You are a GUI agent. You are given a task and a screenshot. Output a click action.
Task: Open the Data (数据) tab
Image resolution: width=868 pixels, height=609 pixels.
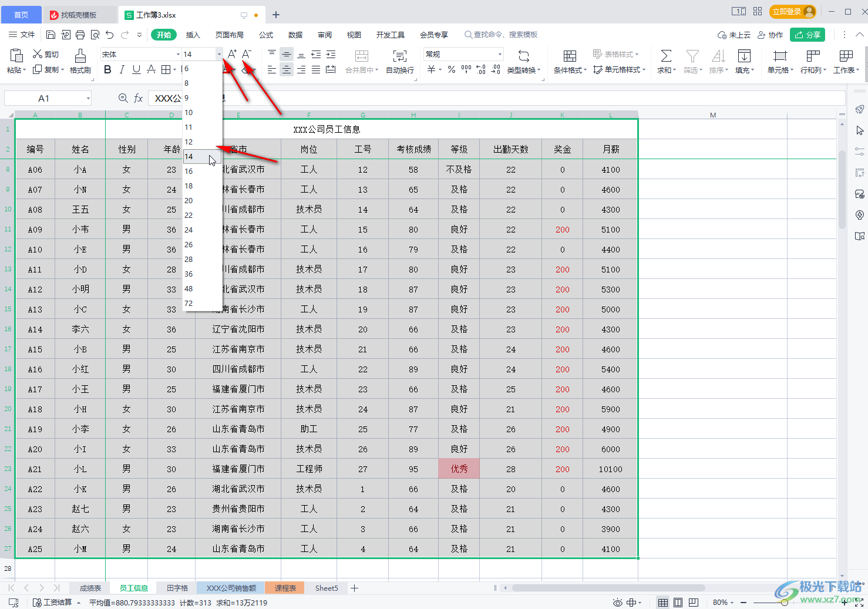[295, 35]
